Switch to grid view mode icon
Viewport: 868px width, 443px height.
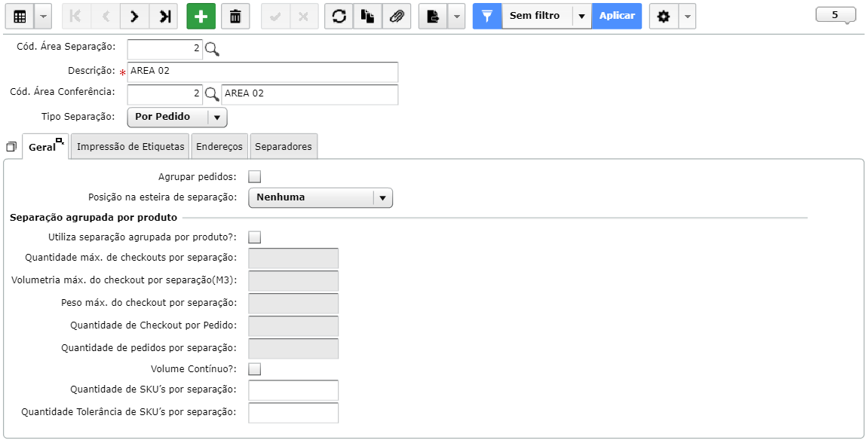click(x=20, y=17)
